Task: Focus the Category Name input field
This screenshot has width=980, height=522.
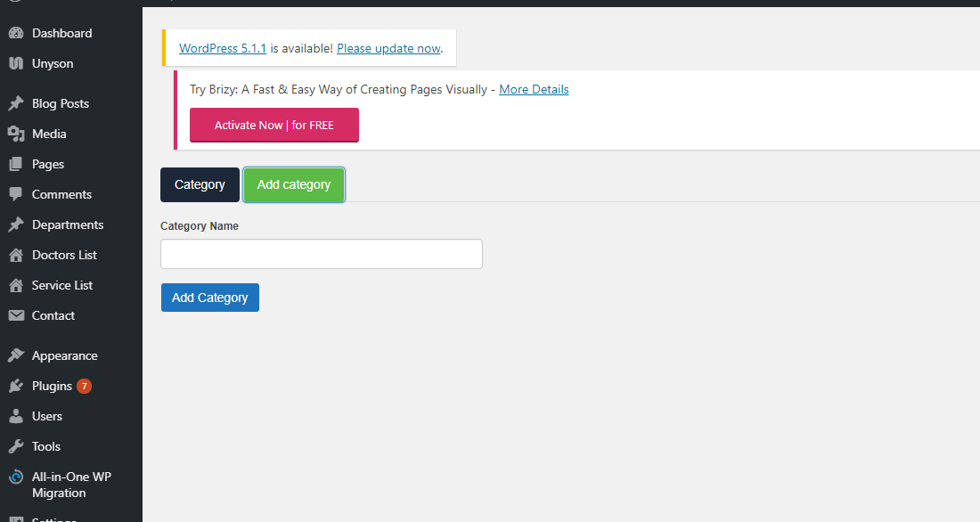Action: pyautogui.click(x=322, y=254)
